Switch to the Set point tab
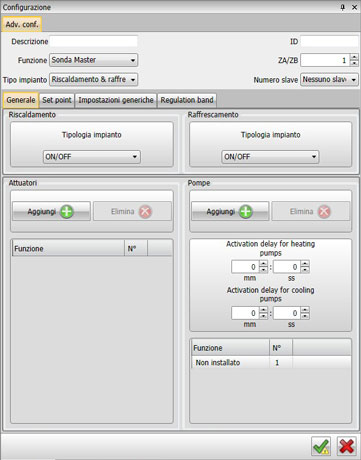Viewport: 361px width, 460px height. coord(57,100)
